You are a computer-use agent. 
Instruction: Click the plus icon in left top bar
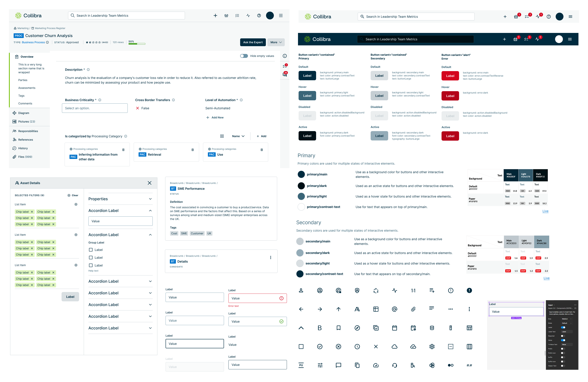pos(215,16)
